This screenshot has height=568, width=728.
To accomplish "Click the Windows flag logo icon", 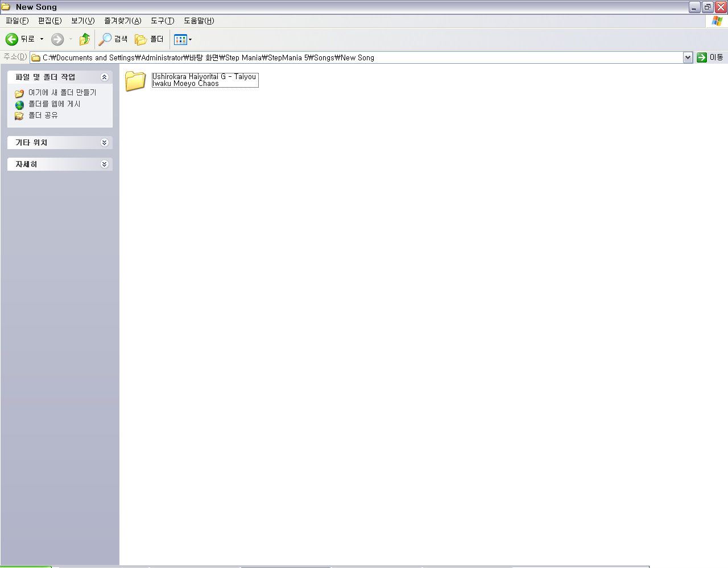I will tap(717, 21).
